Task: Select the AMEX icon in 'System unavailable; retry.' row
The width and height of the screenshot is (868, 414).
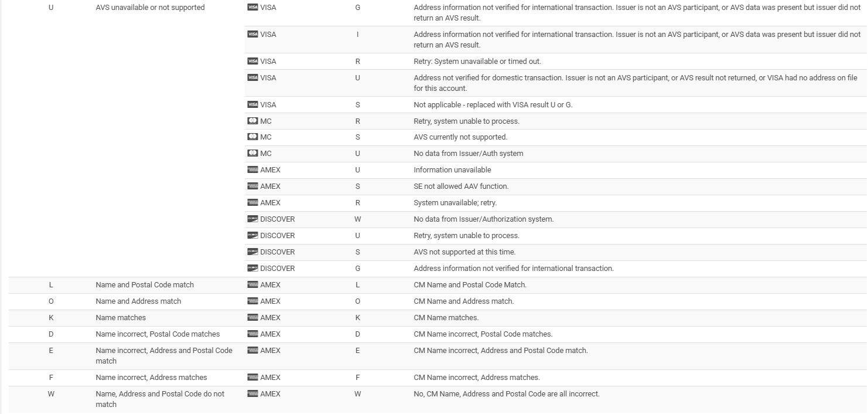Action: click(252, 202)
